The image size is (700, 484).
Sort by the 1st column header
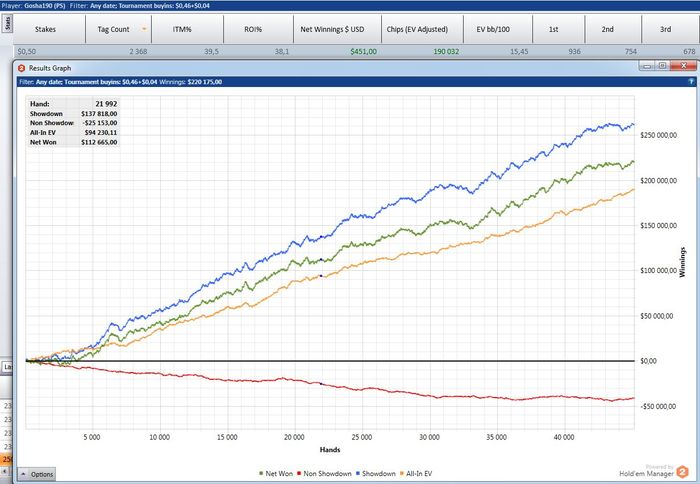click(558, 29)
